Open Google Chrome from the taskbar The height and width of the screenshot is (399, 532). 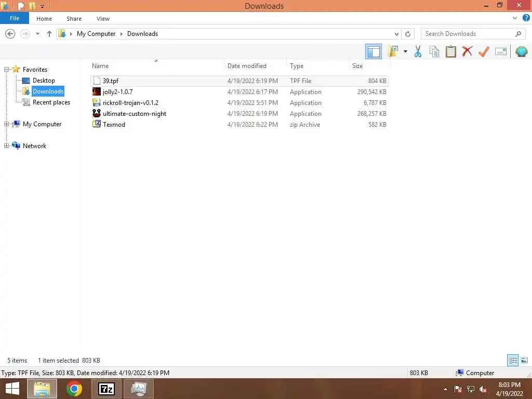coord(74,389)
